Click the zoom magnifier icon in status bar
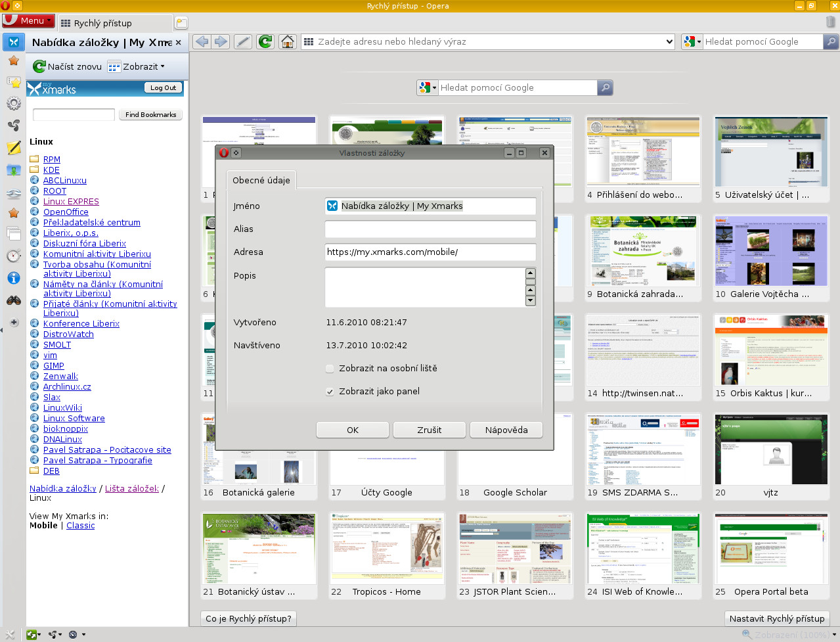Screen dimensions: 840x642 coord(746,635)
